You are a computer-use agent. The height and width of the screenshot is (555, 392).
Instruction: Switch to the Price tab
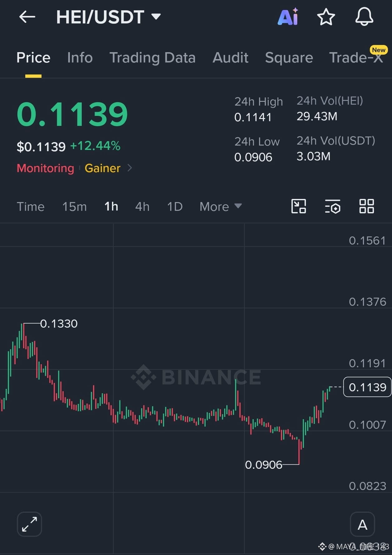(x=33, y=58)
